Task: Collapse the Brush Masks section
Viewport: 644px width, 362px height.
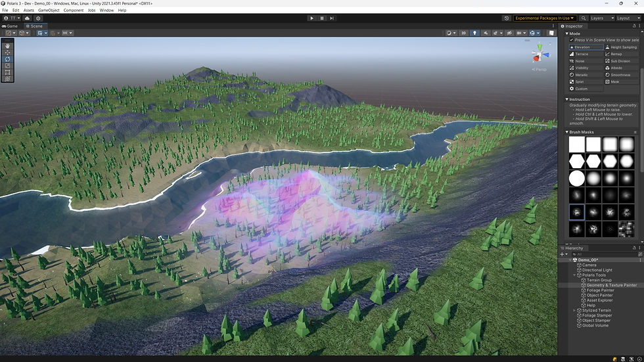Action: (x=566, y=132)
